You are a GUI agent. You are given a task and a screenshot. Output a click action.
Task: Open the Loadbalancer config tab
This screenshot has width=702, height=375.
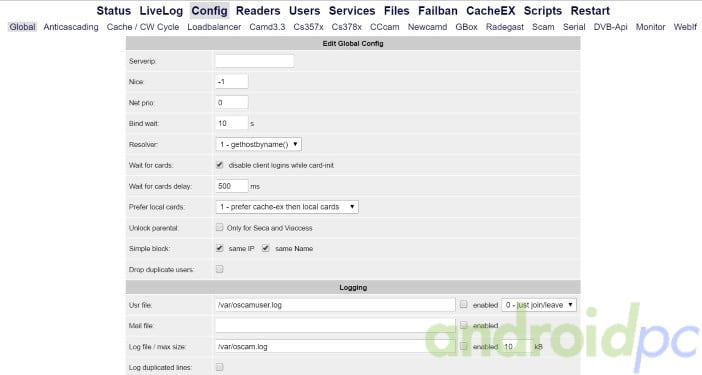click(214, 27)
